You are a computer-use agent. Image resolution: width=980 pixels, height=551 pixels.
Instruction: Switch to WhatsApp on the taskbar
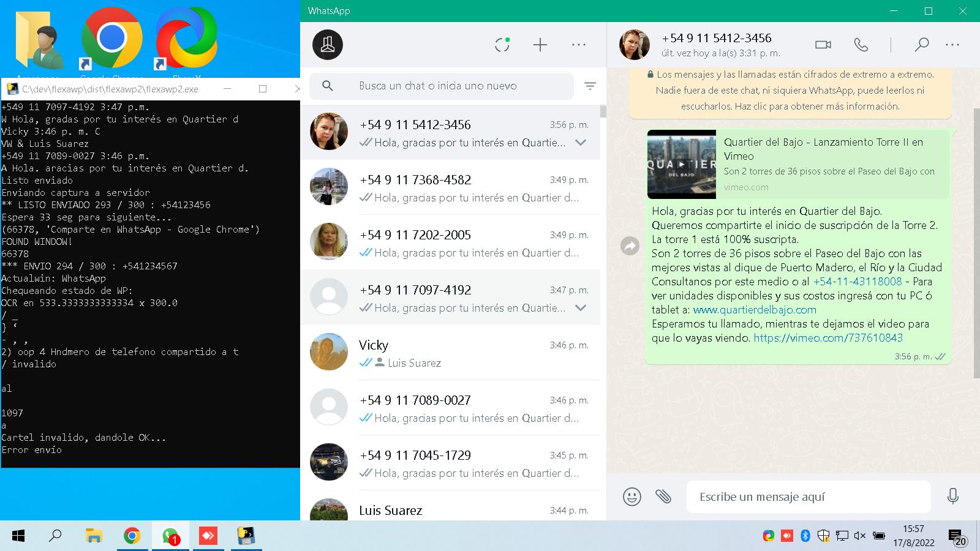tap(170, 536)
